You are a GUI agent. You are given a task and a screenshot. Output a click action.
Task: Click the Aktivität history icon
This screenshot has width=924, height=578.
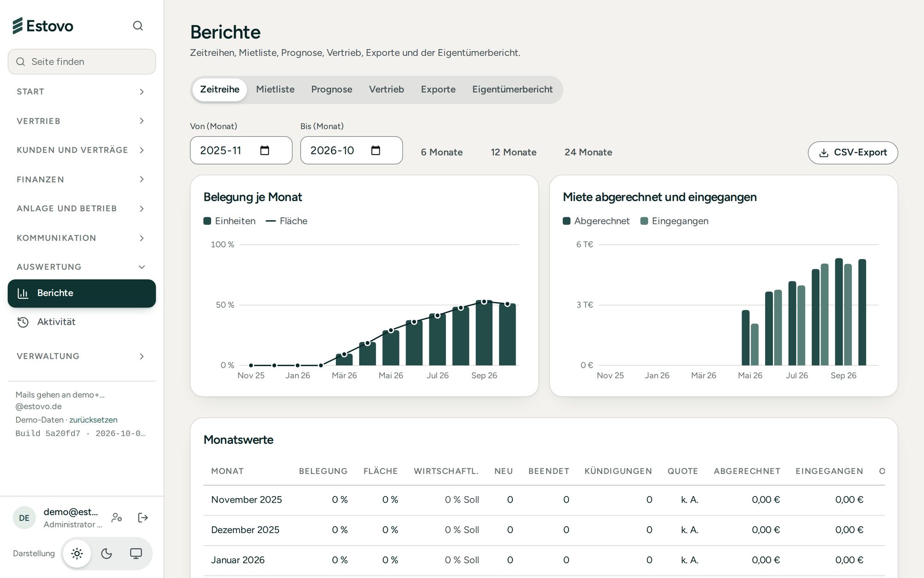23,322
